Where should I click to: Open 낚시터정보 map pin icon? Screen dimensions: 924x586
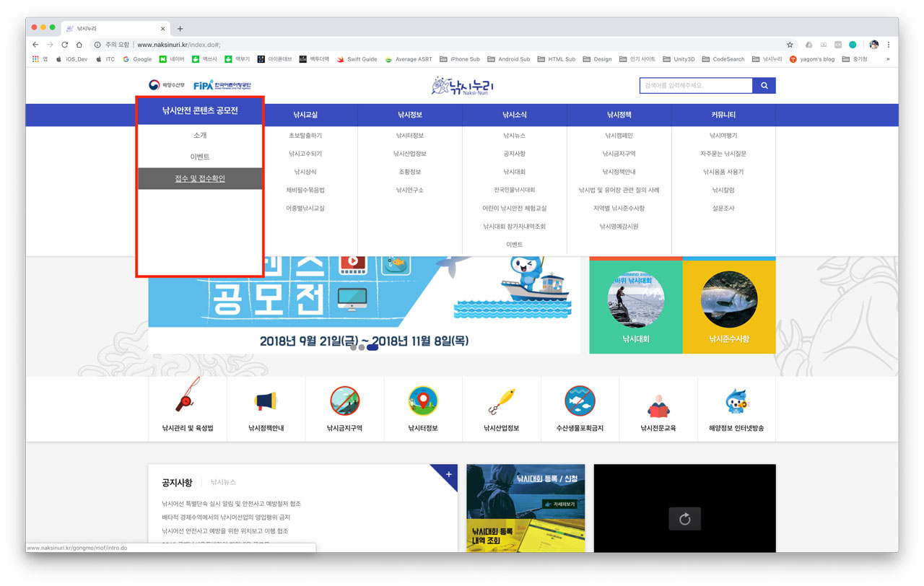pyautogui.click(x=423, y=401)
